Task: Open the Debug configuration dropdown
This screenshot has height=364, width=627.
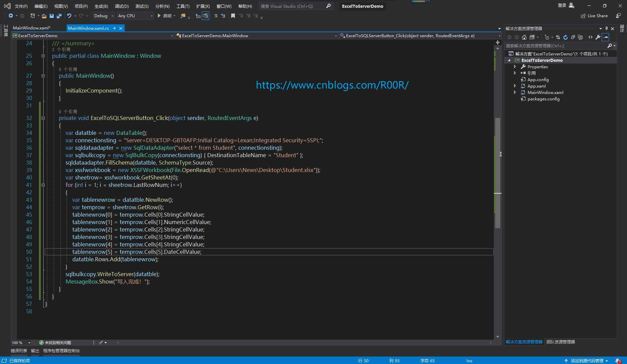Action: 103,16
